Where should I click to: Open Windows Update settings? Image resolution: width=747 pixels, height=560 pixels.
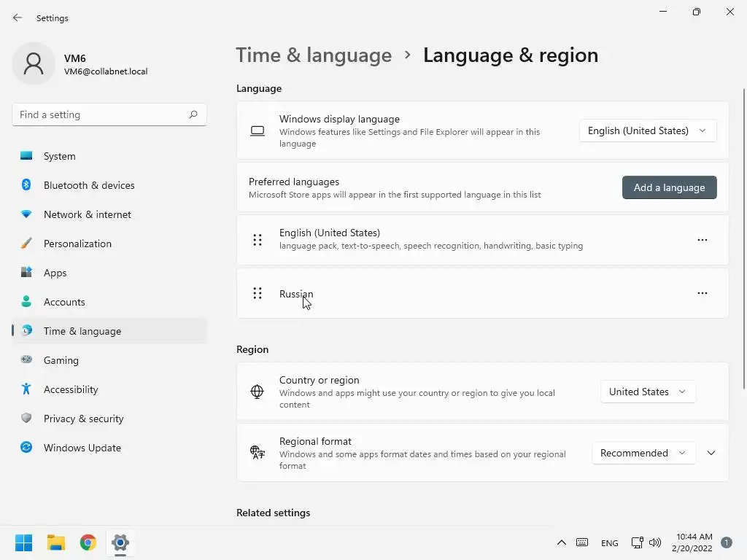109,448
